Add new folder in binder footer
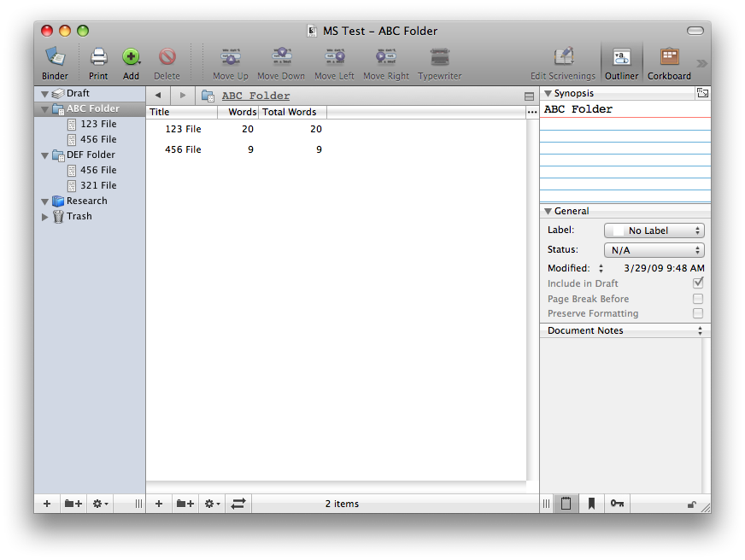The width and height of the screenshot is (745, 560). (73, 504)
